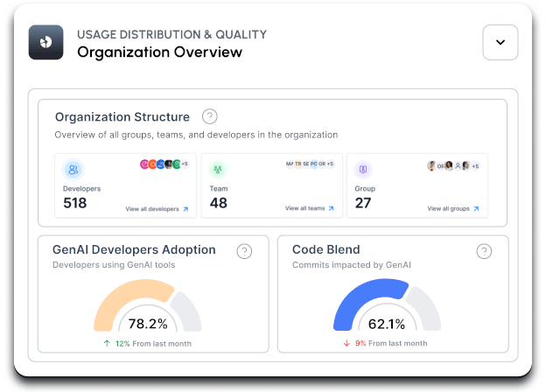Open View all developers link

coord(158,209)
